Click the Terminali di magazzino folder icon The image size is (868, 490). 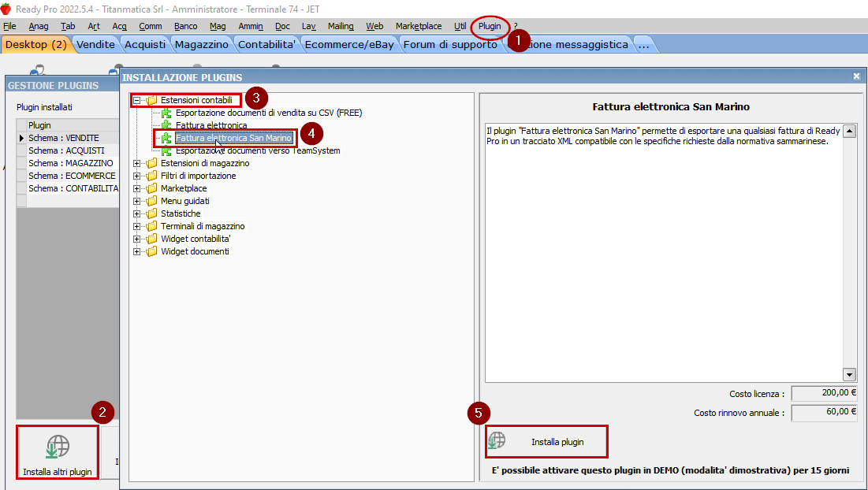point(151,226)
